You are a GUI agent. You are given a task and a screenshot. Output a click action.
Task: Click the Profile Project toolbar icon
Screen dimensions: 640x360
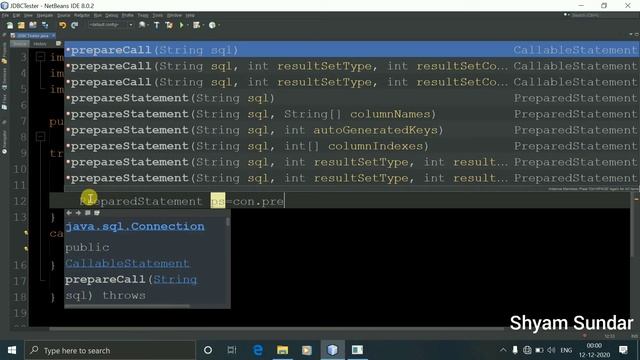click(212, 25)
